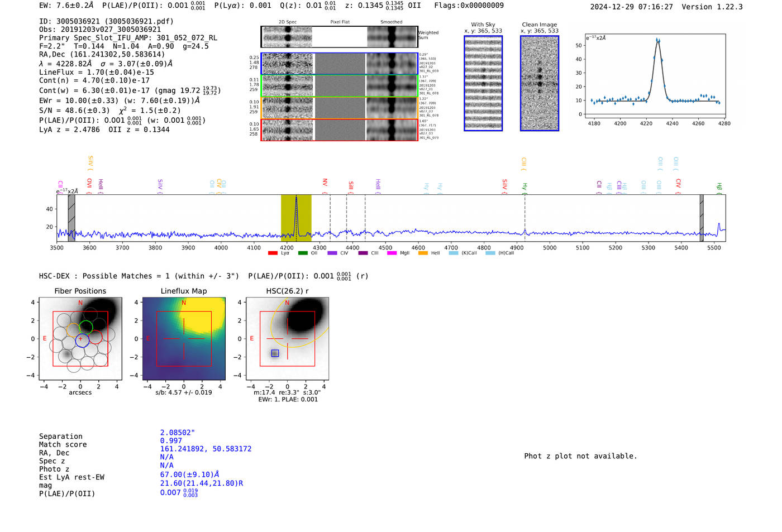782x532 pixels.
Task: Click 'Phot z plot not available.' text
Action: pyautogui.click(x=580, y=456)
